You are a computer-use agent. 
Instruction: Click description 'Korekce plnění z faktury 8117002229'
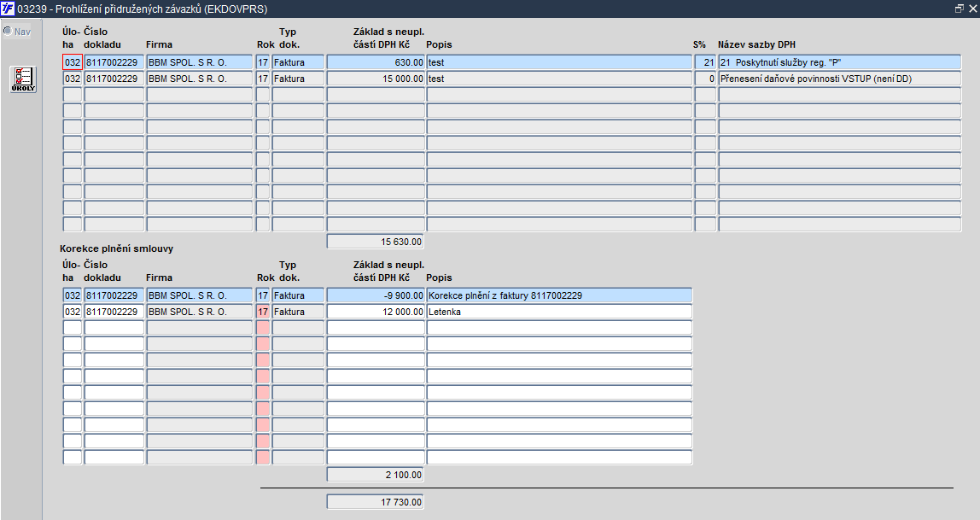point(559,295)
